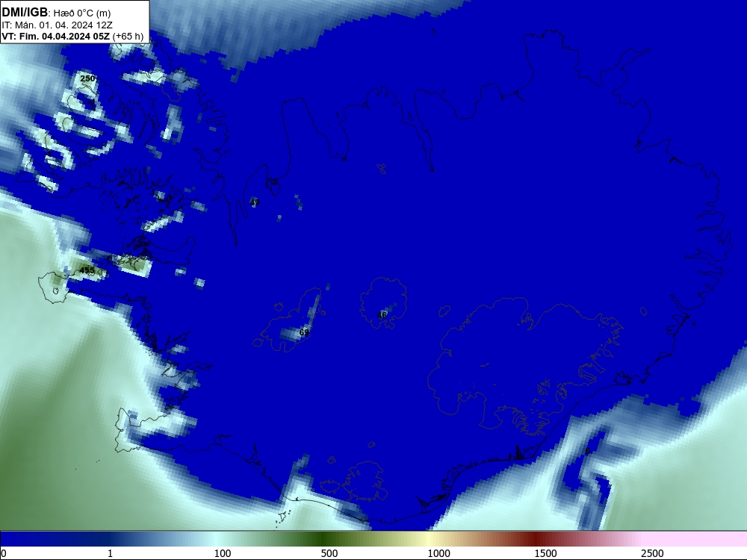The height and width of the screenshot is (560, 747).
Task: Click the legend tick label 0
Action: (3, 553)
